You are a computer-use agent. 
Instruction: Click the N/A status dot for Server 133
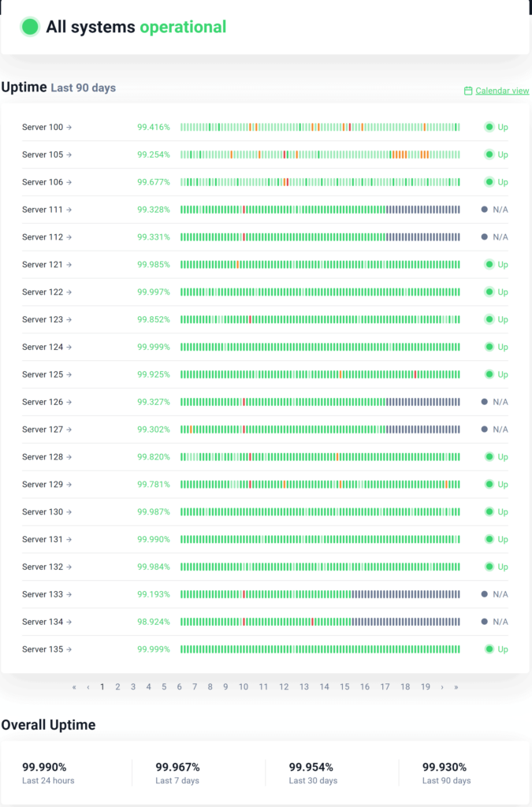pyautogui.click(x=484, y=594)
